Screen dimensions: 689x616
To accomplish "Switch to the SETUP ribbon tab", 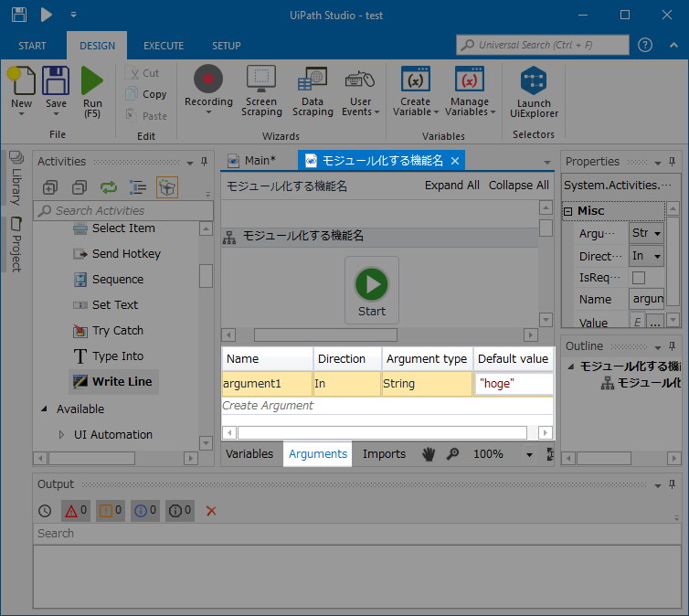I will pos(227,46).
